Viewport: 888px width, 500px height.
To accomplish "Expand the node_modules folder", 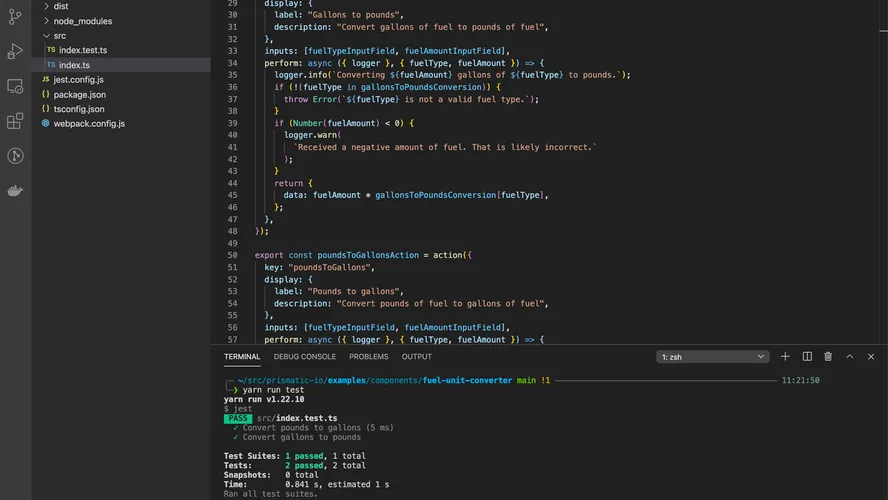I will pos(82,21).
